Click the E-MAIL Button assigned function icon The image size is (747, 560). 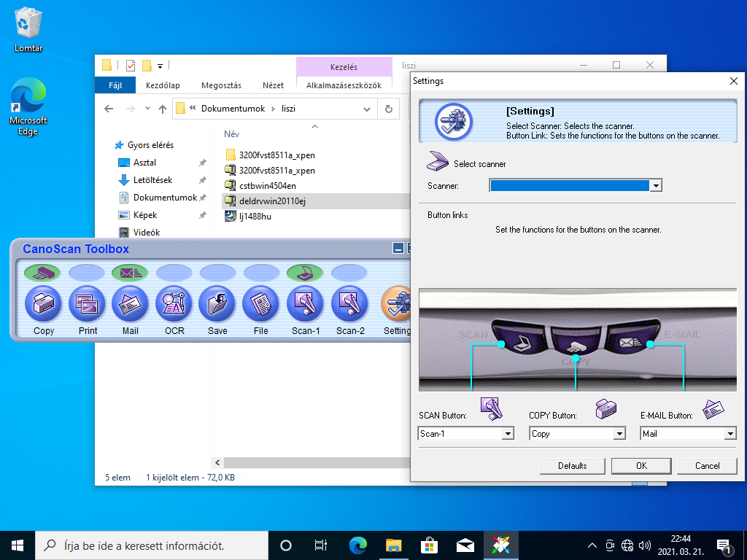pyautogui.click(x=713, y=408)
